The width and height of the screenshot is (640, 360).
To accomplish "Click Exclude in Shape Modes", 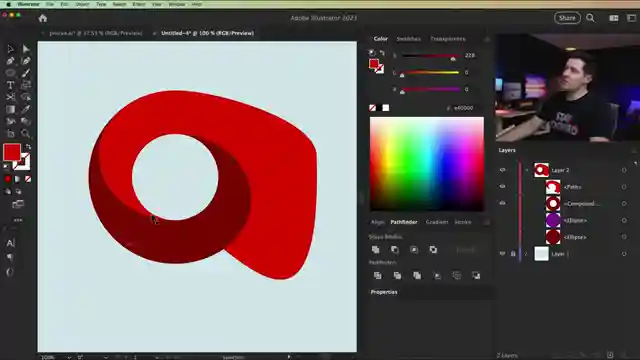I will [x=433, y=249].
